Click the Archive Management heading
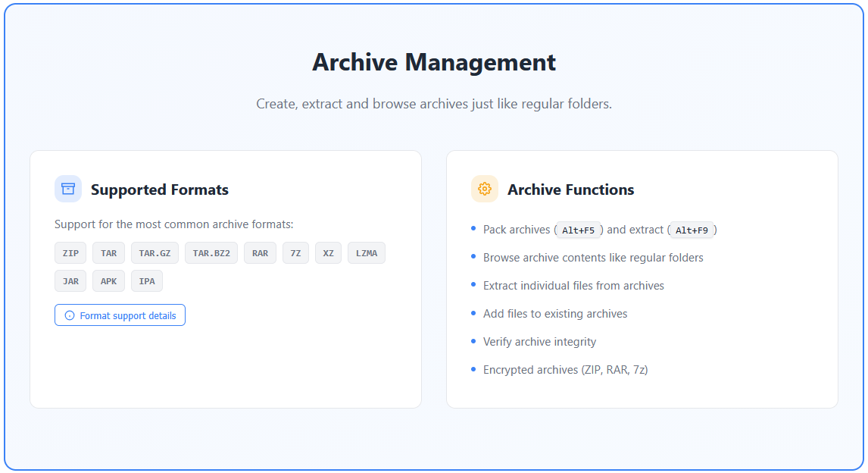Screen dimensions: 868x473 pos(434,62)
